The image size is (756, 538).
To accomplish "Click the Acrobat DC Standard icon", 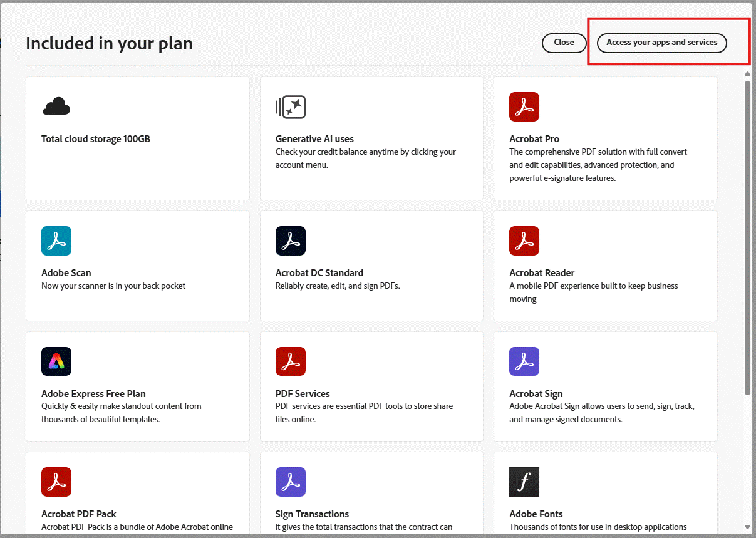I will (291, 241).
